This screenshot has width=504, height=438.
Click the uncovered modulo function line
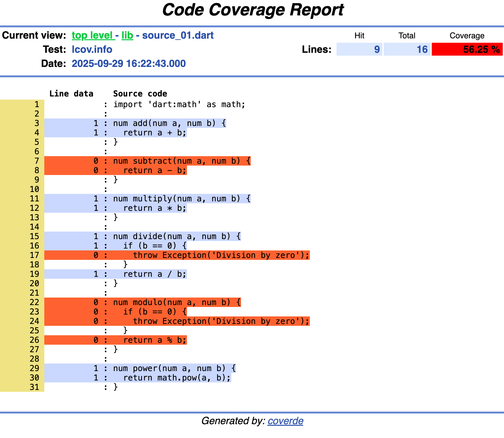176,302
